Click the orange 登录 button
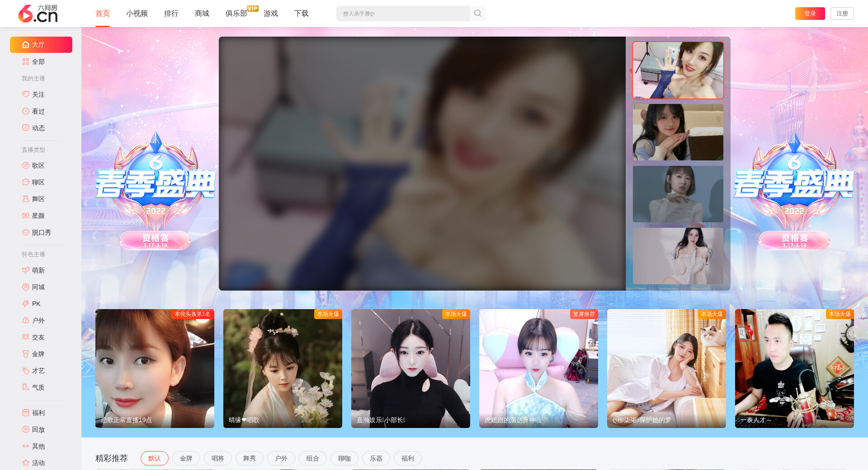868x470 pixels. pos(810,14)
